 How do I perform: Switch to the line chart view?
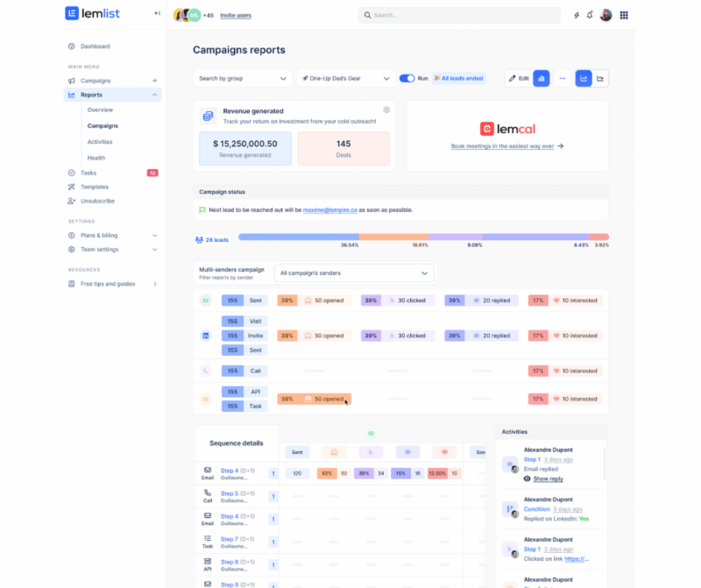584,78
